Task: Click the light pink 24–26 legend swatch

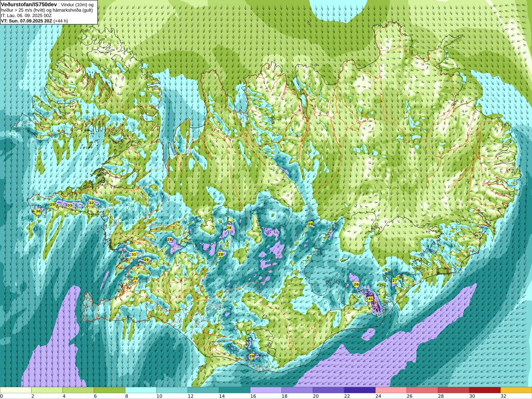Action: (391, 390)
